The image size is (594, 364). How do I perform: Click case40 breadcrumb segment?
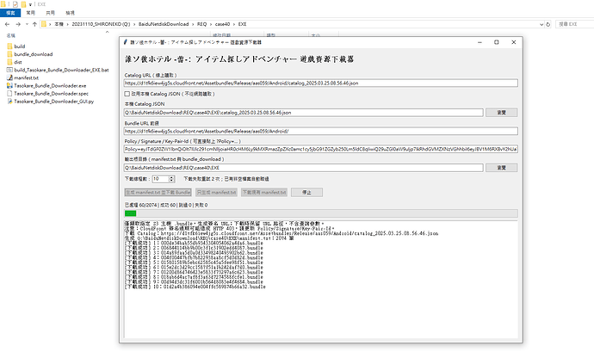tap(222, 24)
